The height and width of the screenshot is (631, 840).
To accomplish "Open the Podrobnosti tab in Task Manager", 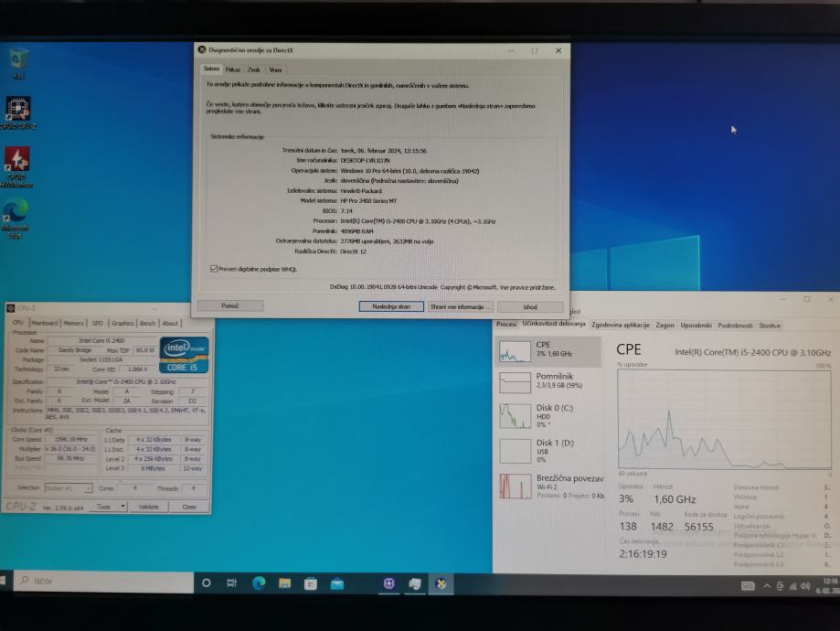I will [735, 326].
